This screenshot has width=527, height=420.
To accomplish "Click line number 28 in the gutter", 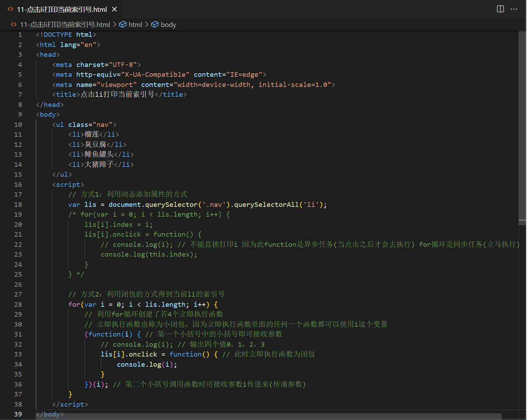I will (x=18, y=304).
